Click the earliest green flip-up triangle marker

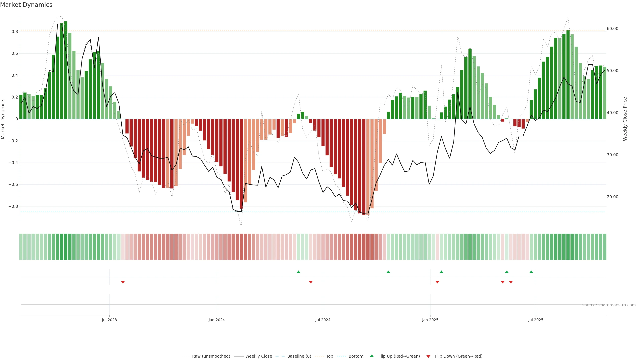click(x=299, y=272)
